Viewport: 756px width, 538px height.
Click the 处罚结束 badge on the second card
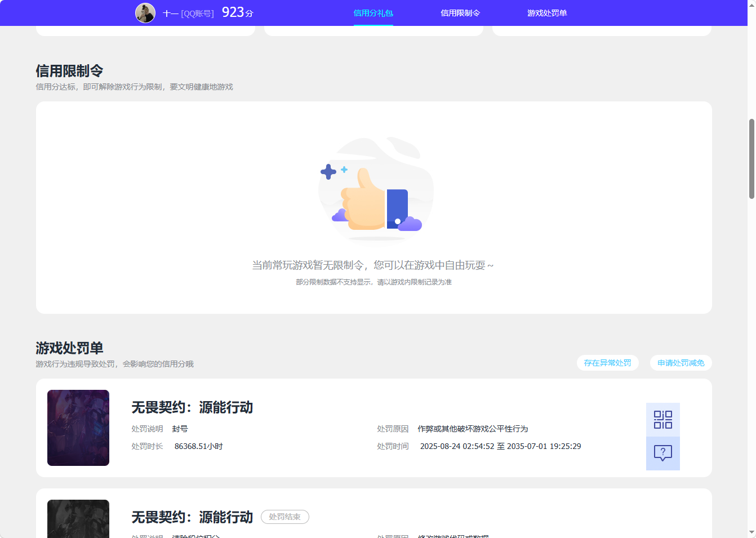284,517
